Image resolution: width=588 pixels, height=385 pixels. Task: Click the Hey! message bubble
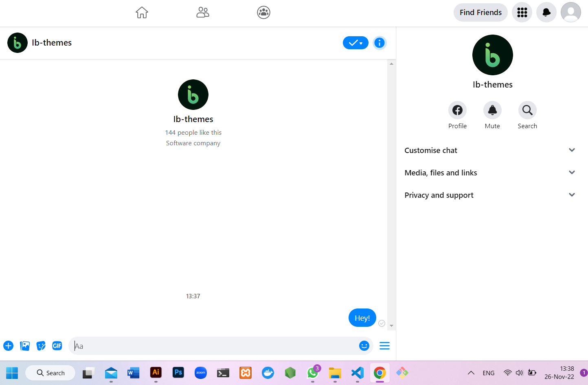click(362, 318)
